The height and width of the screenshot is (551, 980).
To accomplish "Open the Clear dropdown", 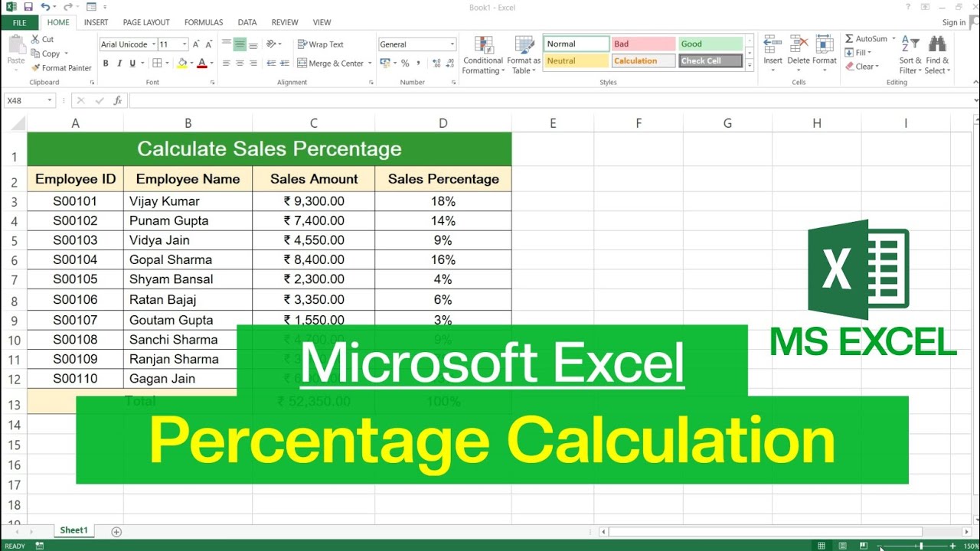I will [862, 67].
